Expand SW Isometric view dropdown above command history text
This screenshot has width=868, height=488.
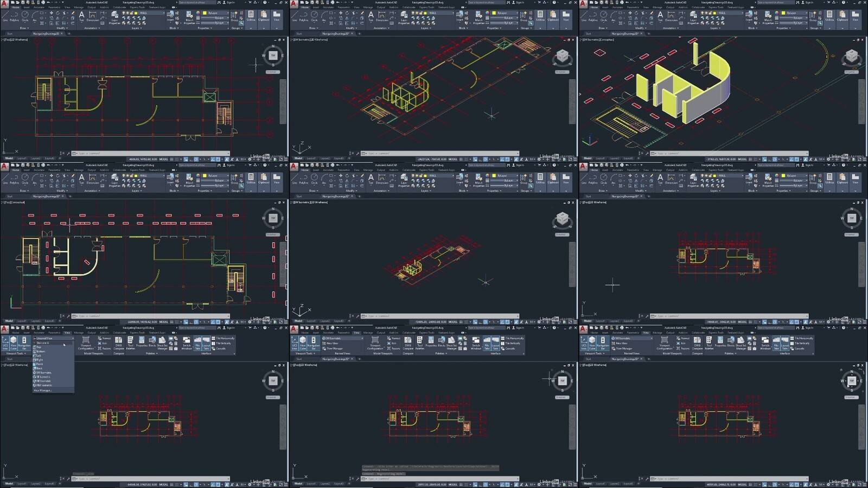pos(342,338)
